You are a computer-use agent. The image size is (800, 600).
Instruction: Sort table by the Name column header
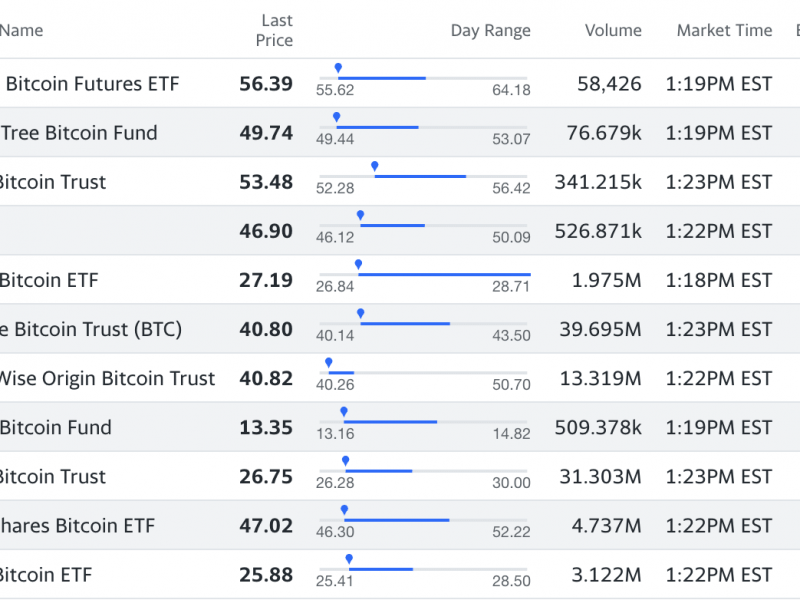click(22, 30)
